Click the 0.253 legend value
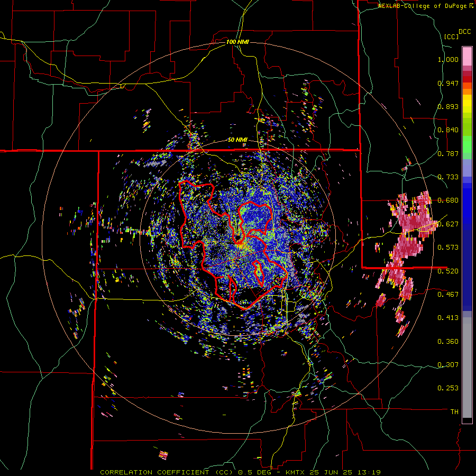The height and width of the screenshot is (476, 476). [x=448, y=388]
